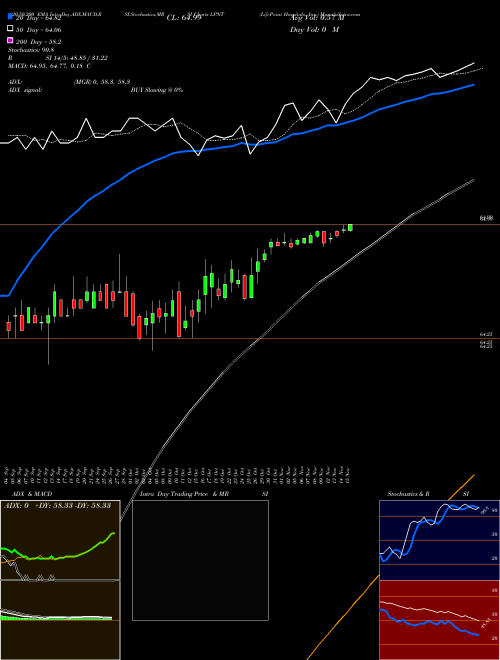The image size is (500, 660).
Task: Click the '(MGR) 0, 58.3, 58.3' ADX values
Action: 101,82
